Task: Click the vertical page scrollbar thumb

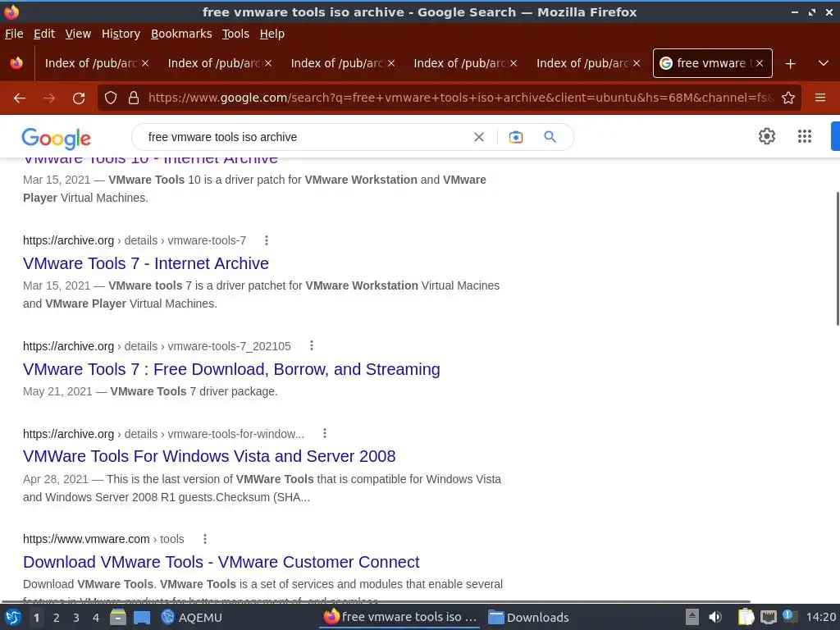Action: (x=838, y=258)
